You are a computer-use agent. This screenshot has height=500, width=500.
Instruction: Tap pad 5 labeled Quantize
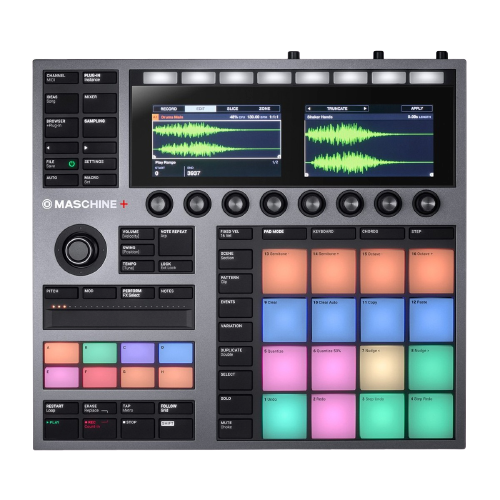[x=285, y=368]
